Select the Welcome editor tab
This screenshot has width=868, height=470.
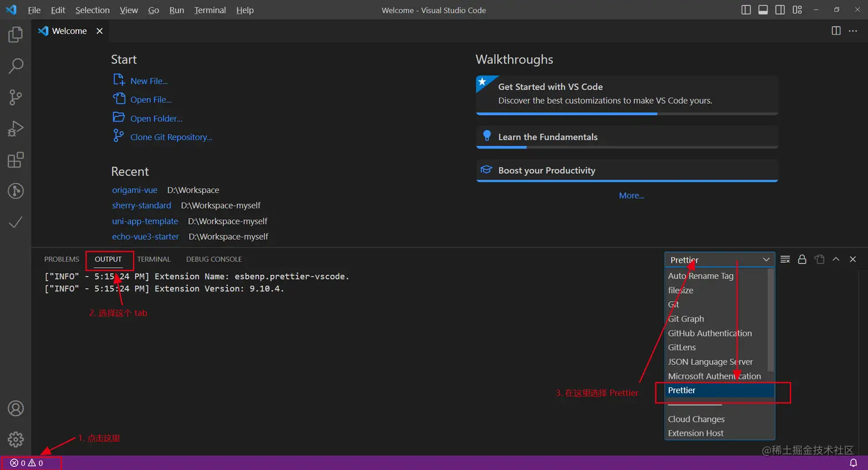point(70,31)
